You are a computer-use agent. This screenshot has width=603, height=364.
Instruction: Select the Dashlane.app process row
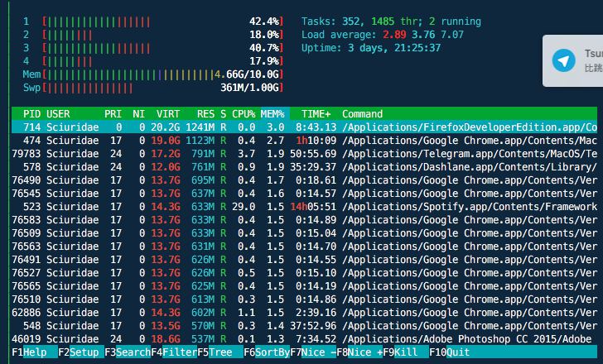point(304,167)
